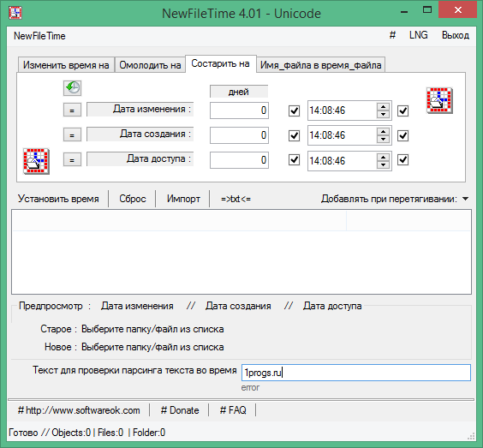Switch to the Омолодить на tab

150,65
